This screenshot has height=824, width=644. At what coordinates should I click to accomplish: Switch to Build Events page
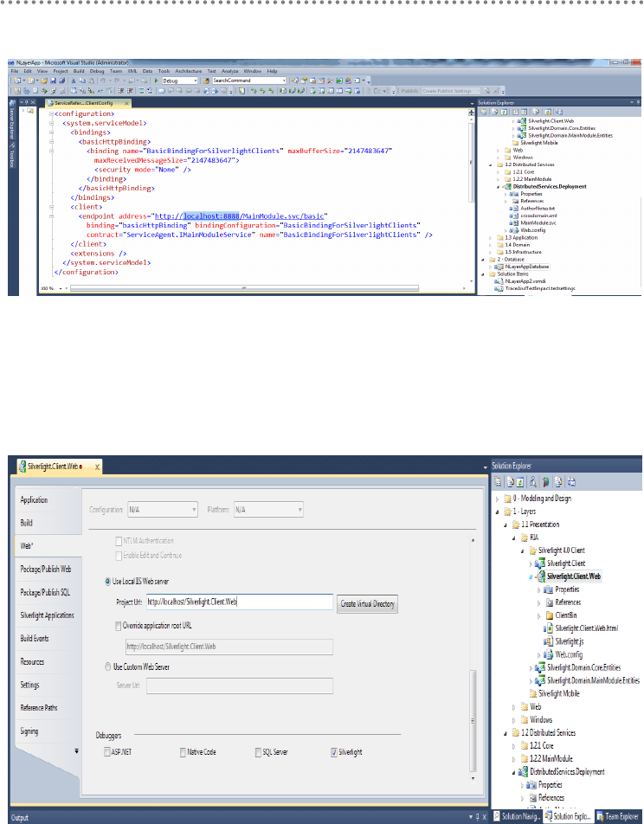click(x=35, y=639)
